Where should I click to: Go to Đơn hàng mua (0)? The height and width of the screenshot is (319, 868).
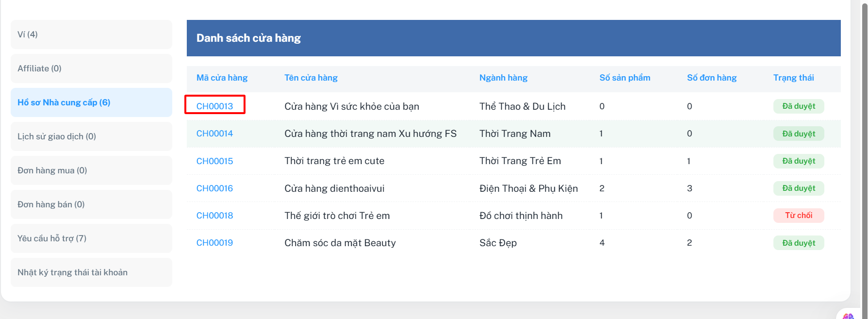click(x=91, y=170)
